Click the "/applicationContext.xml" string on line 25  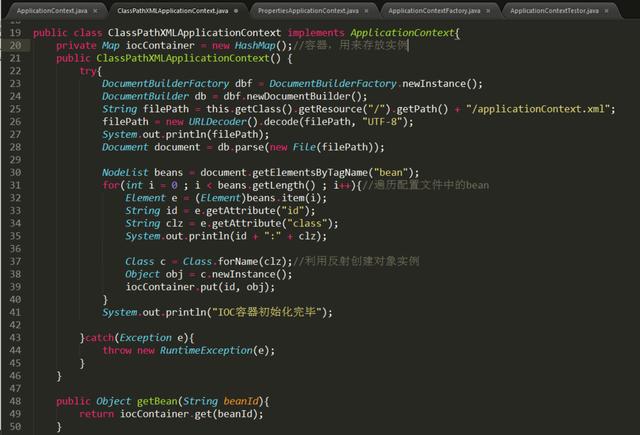tap(538, 109)
